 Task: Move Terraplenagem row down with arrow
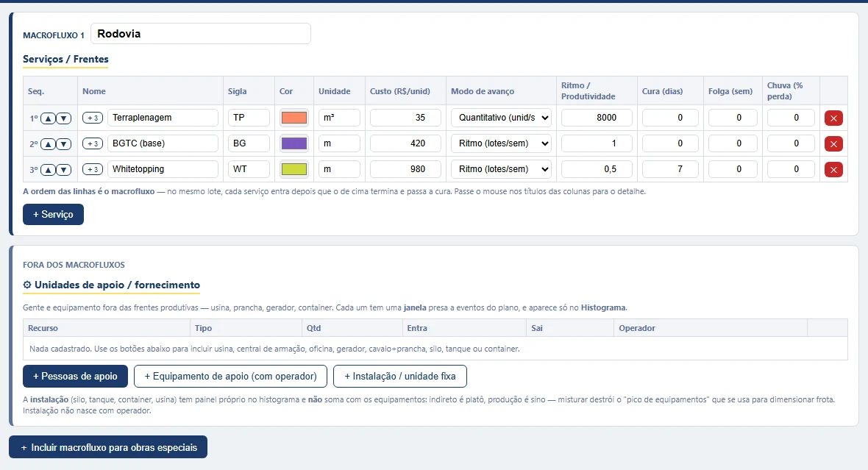click(64, 118)
